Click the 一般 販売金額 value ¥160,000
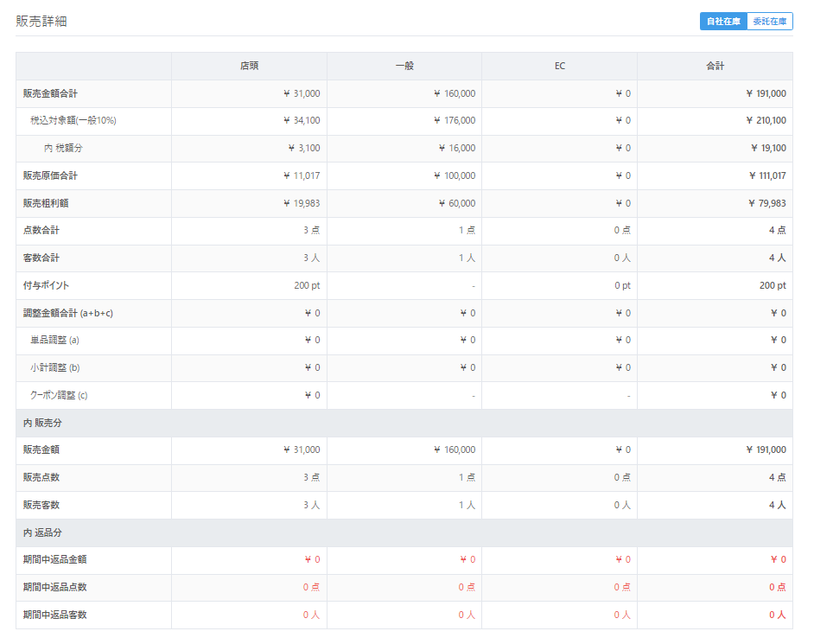Image resolution: width=814 pixels, height=644 pixels. 455,450
